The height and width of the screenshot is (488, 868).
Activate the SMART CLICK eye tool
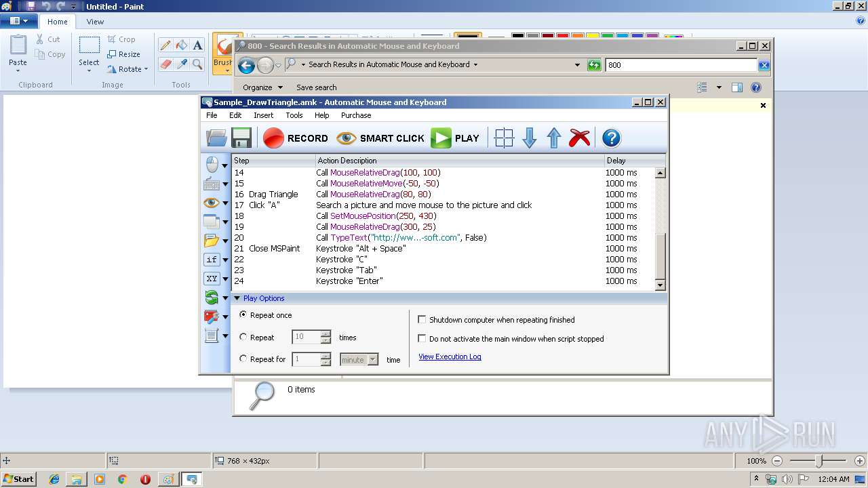380,138
